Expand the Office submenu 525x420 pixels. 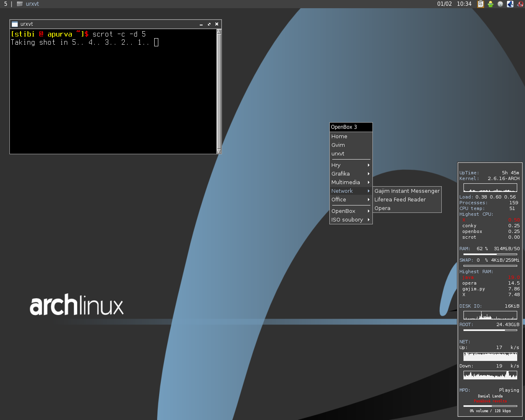351,200
